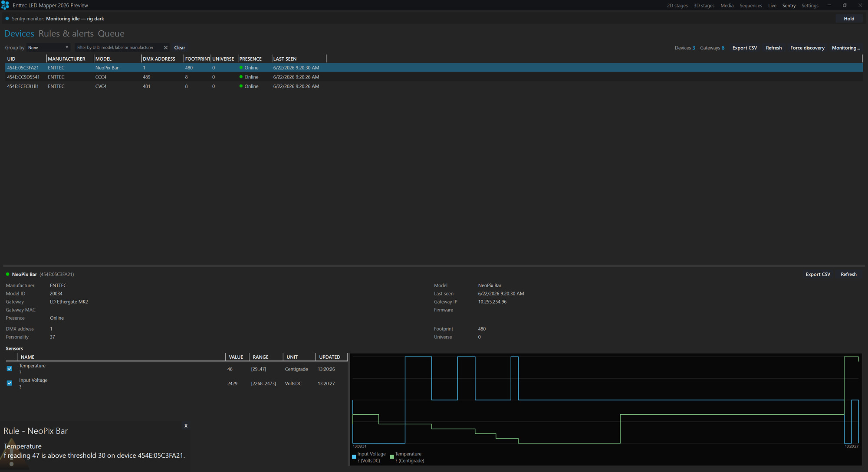Click the CVC4 model cell
Viewport: 868px width, 472px height.
pos(101,86)
